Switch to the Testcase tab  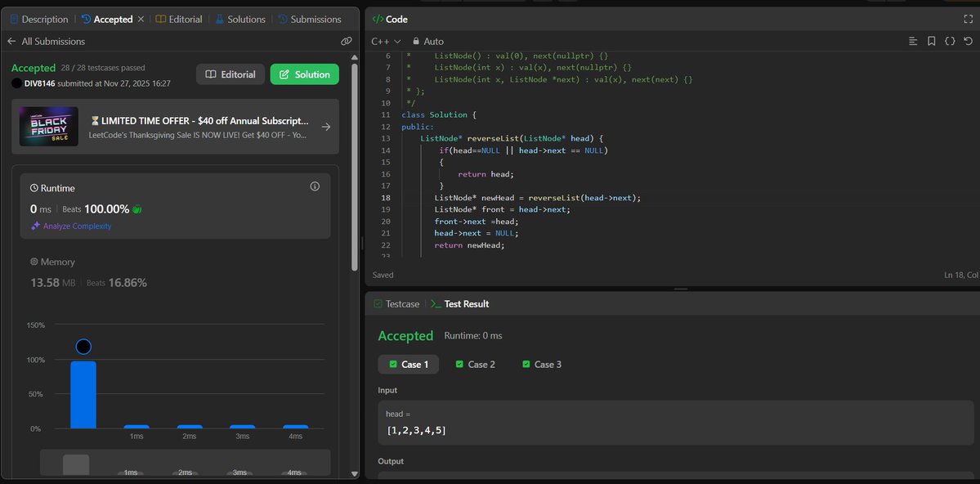396,304
